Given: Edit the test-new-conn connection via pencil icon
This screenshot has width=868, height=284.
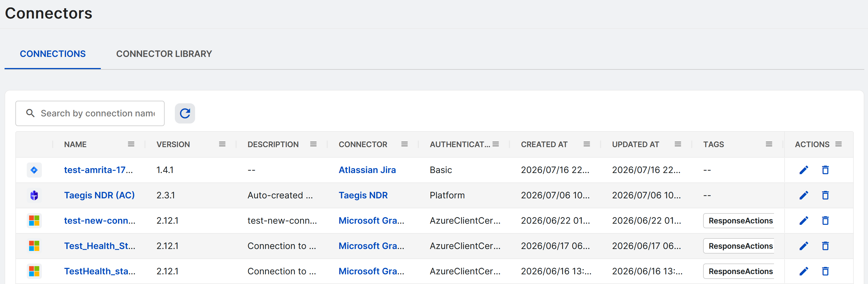Looking at the screenshot, I should click(804, 221).
